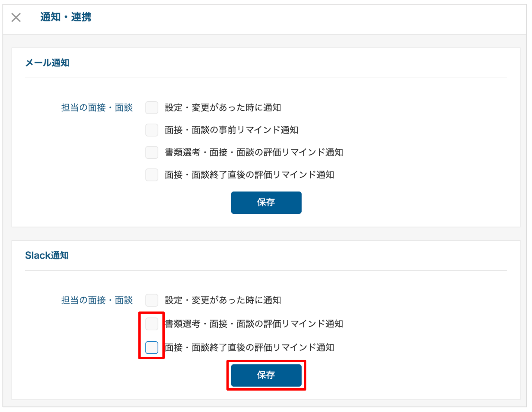
Task: Click Slack section's 設定・変更があった時に通知 label text
Action: (x=223, y=300)
